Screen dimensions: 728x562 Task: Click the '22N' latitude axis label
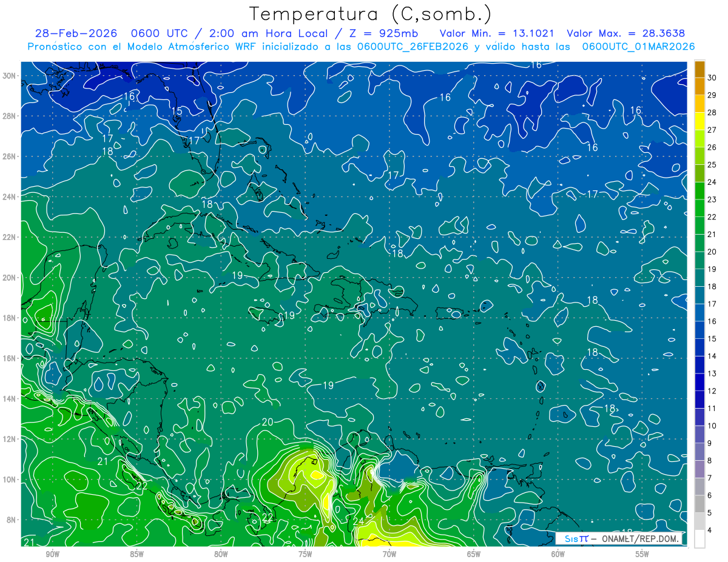9,237
